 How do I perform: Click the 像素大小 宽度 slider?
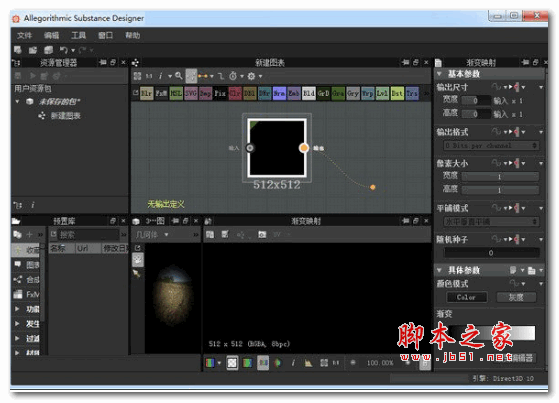500,176
